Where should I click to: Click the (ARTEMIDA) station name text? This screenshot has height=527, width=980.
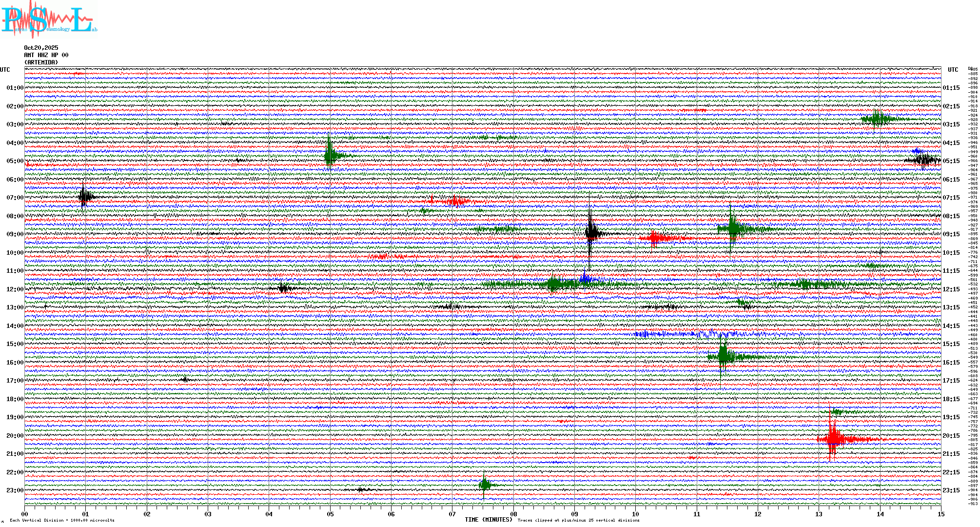click(41, 62)
